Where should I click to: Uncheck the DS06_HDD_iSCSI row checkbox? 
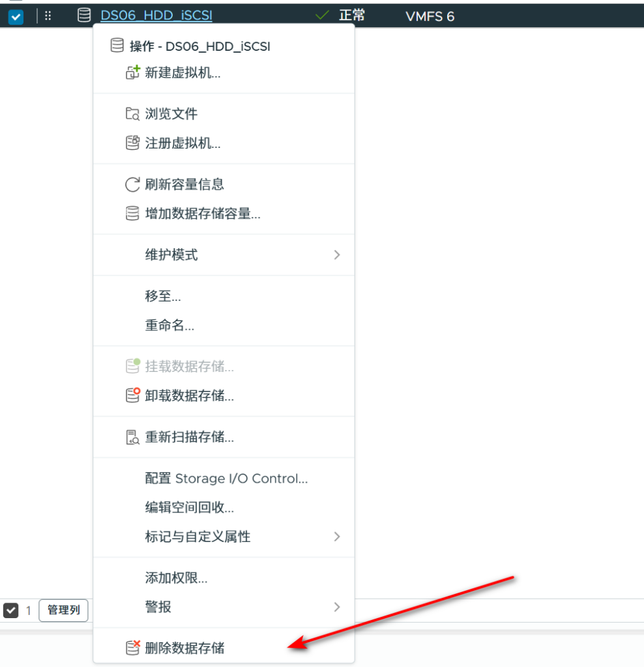(x=16, y=16)
